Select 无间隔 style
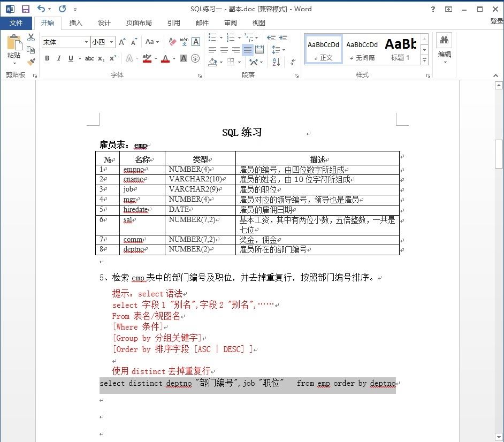Image resolution: width=504 pixels, height=442 pixels. (x=362, y=50)
